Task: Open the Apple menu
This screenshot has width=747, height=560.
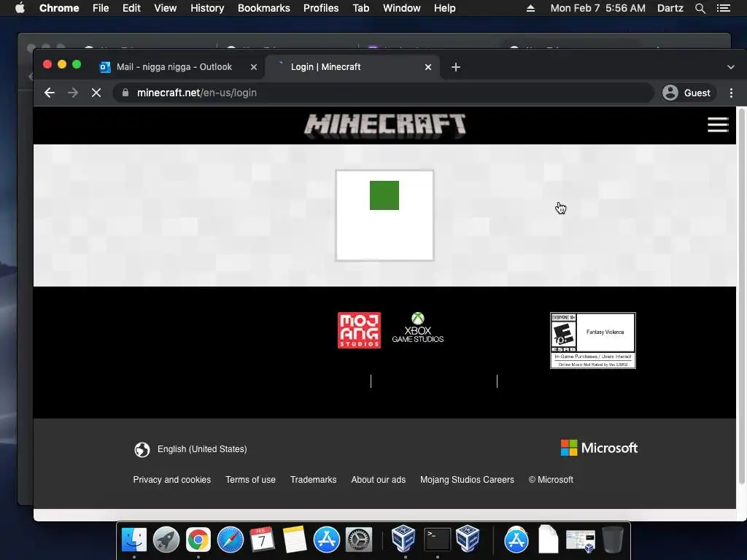Action: click(20, 8)
